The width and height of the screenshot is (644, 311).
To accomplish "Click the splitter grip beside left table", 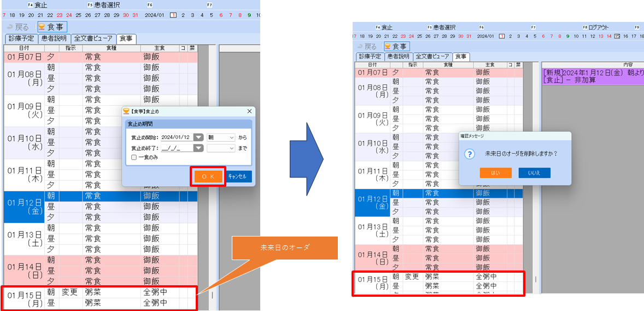I will point(212,295).
